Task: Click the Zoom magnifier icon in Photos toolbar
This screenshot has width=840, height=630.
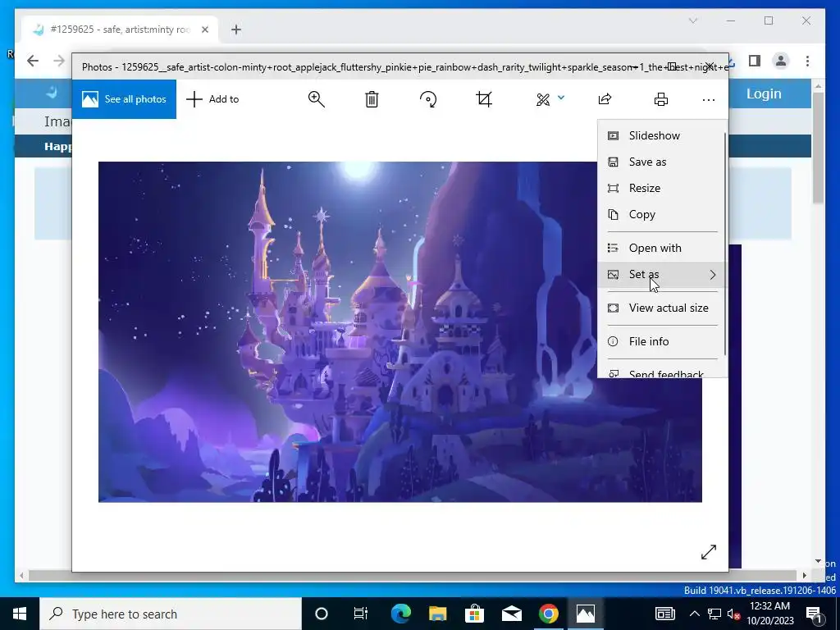Action: [316, 99]
